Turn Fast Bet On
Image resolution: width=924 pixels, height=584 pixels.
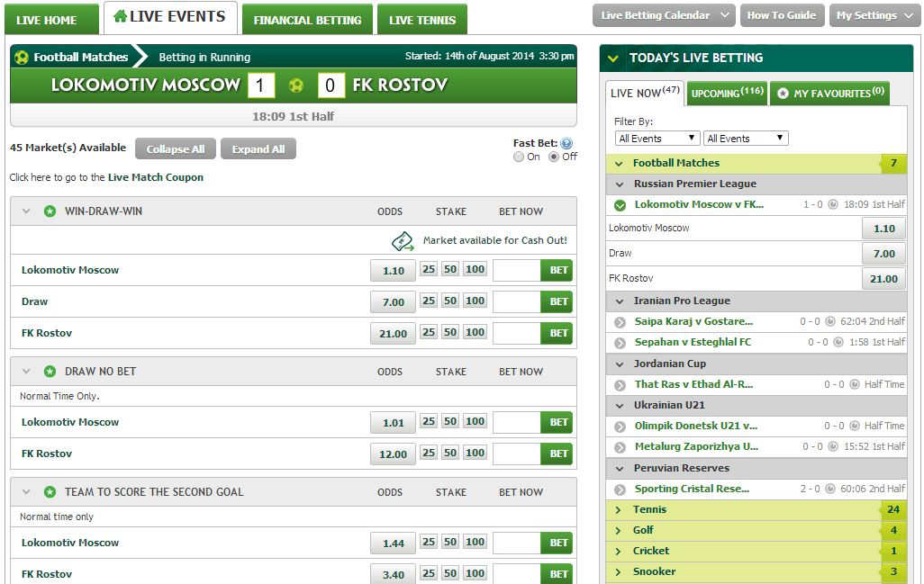519,157
